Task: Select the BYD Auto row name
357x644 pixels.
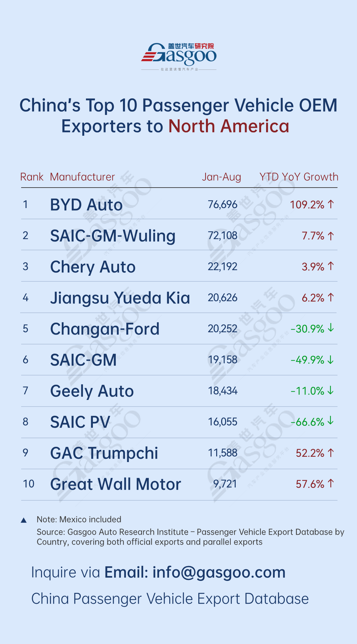Action: click(x=86, y=205)
